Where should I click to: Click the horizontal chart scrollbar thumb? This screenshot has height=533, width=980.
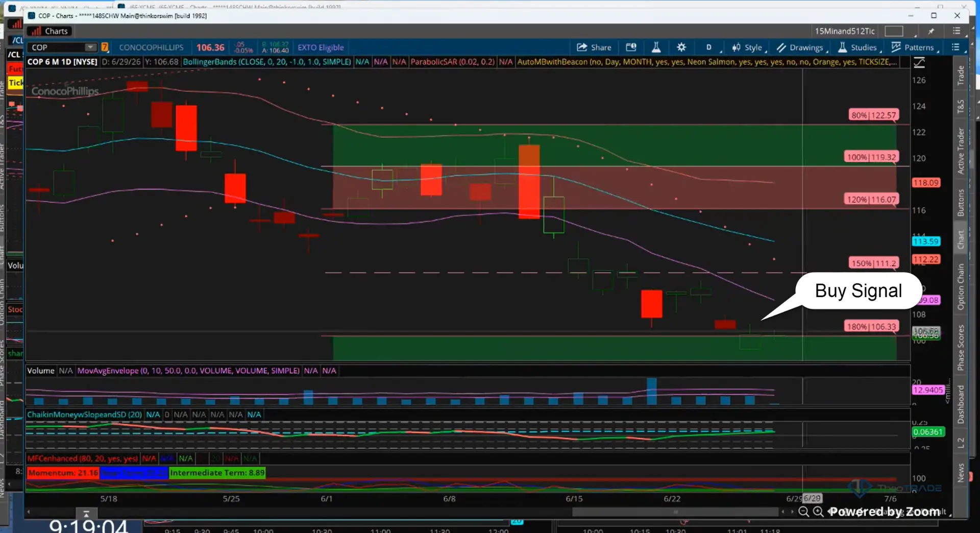click(x=675, y=512)
